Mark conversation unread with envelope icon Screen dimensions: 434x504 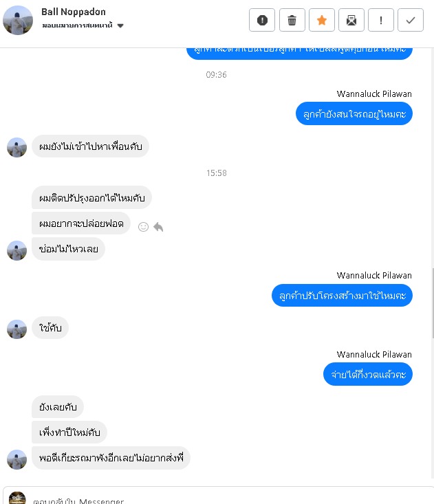[x=351, y=20]
